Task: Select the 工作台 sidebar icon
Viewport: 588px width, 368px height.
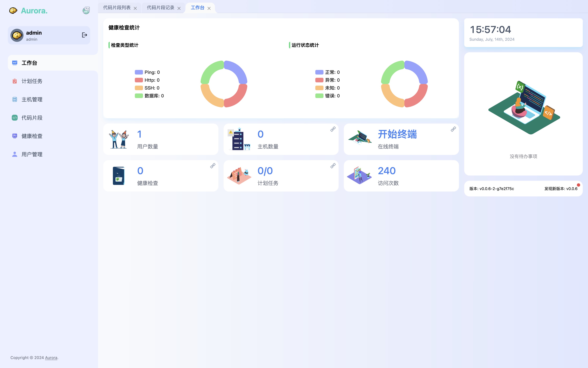Action: (x=15, y=63)
